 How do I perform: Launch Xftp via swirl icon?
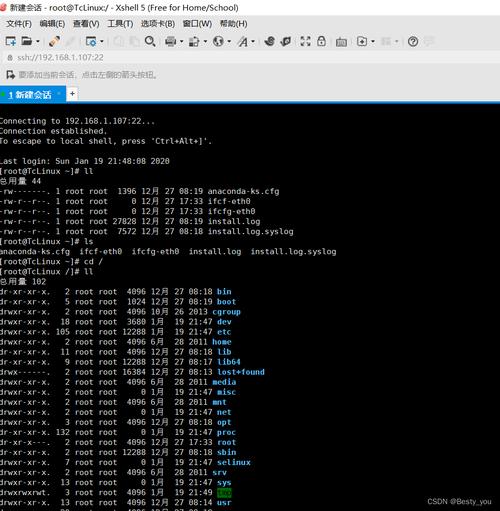tap(270, 41)
